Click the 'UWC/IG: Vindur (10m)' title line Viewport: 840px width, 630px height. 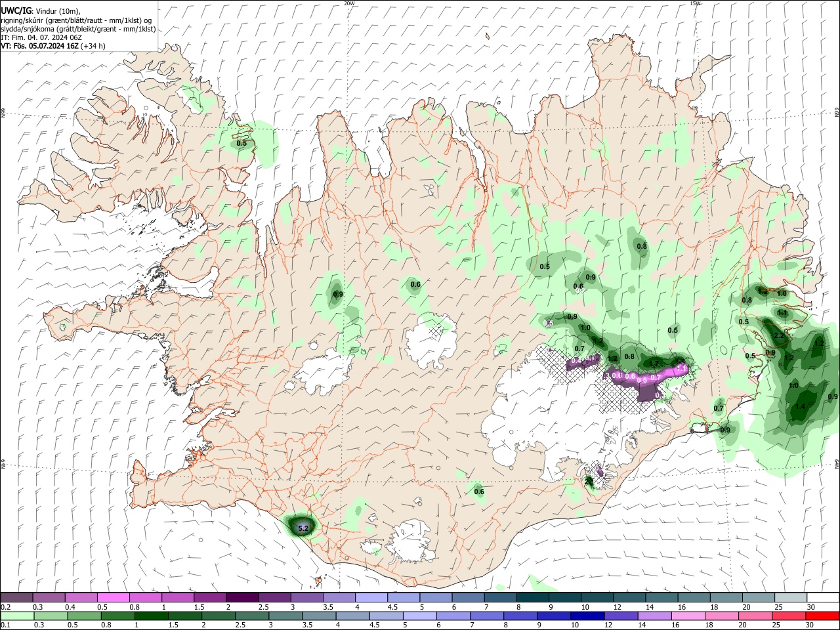40,11
